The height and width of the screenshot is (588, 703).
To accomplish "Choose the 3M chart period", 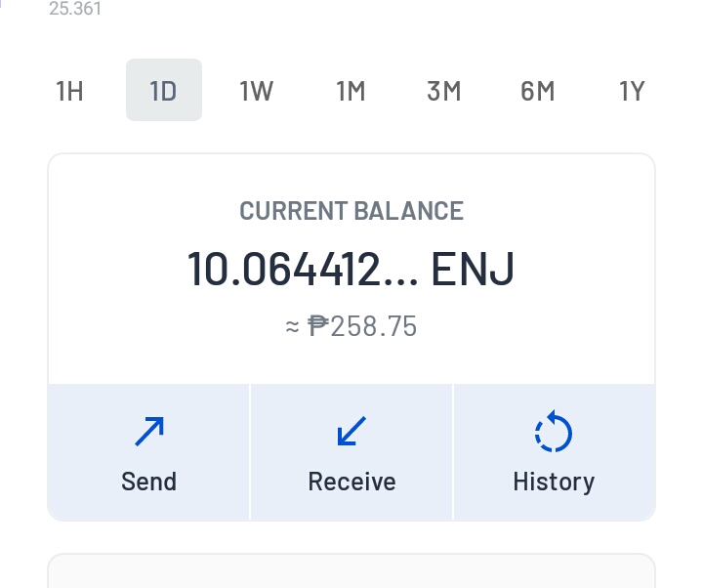I will pos(444,91).
